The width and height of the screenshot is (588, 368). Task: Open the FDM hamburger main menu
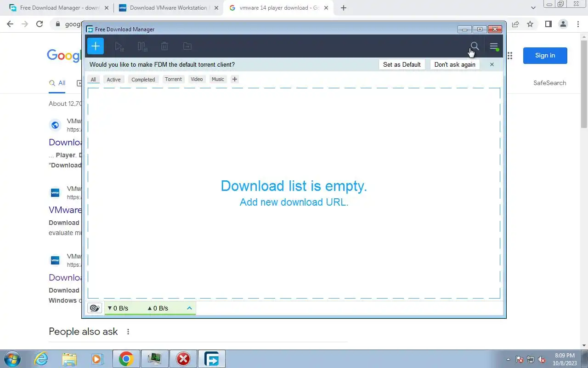point(494,46)
